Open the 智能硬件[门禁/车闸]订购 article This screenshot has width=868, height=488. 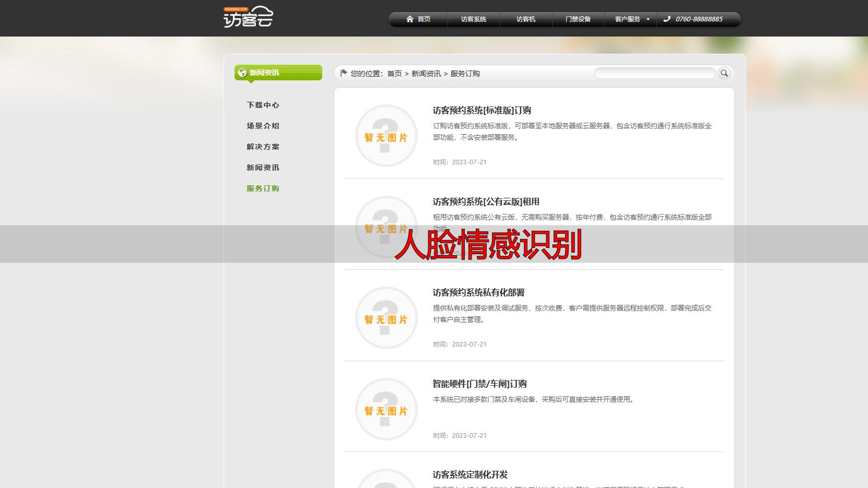tap(478, 384)
